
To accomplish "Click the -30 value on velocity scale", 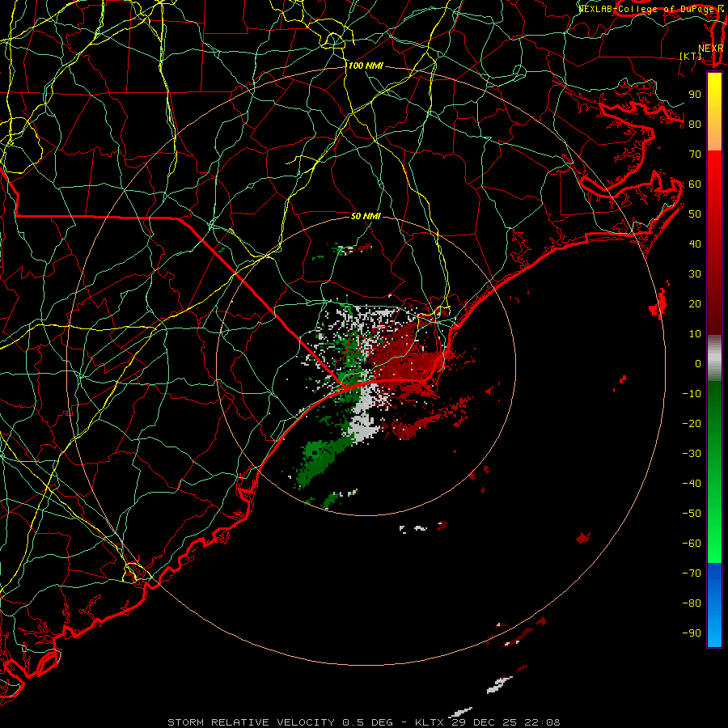I will (692, 454).
